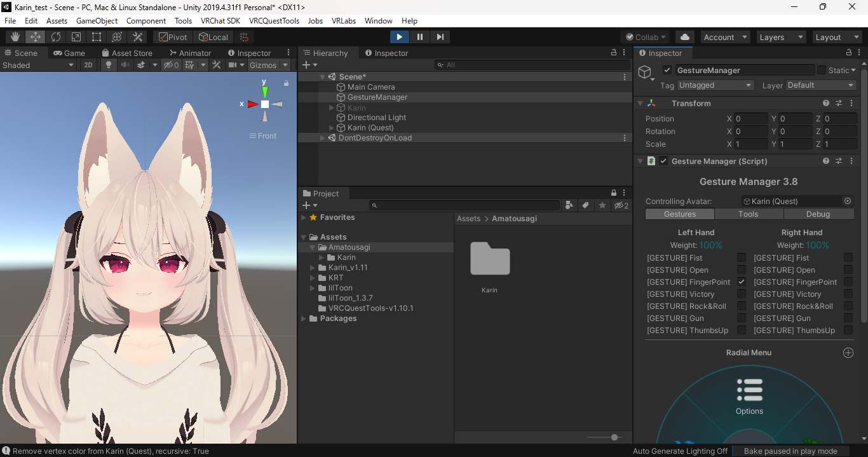This screenshot has height=457, width=868.
Task: Open the Karin folder thumbnail
Action: [489, 259]
